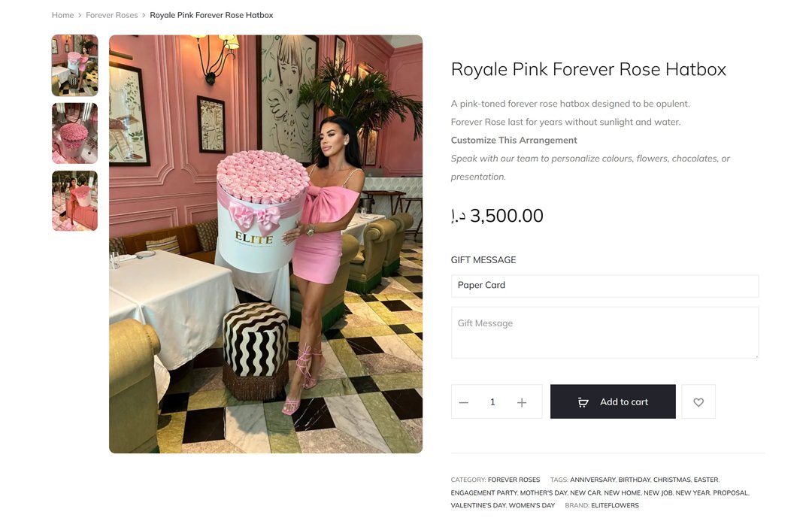
Task: Open the PROPOSAL tag link
Action: pos(731,493)
